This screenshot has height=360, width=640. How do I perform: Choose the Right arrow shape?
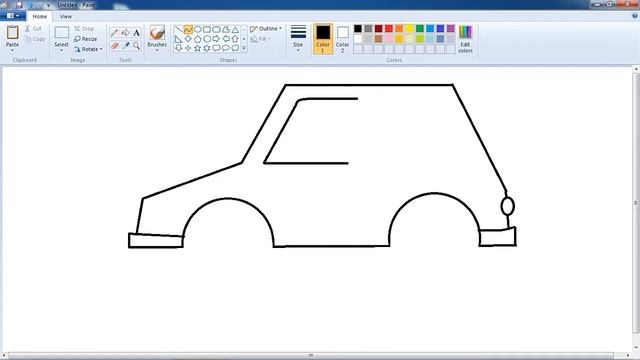tap(216, 39)
